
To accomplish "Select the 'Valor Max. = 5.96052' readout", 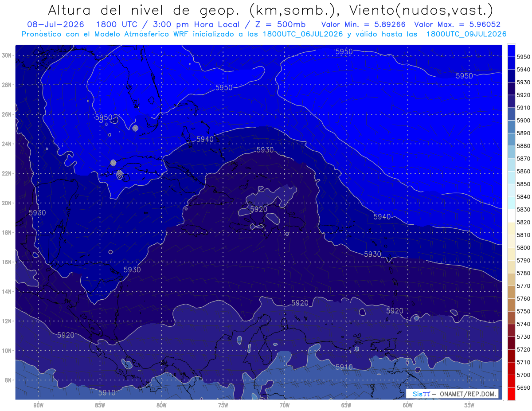I will click(457, 25).
